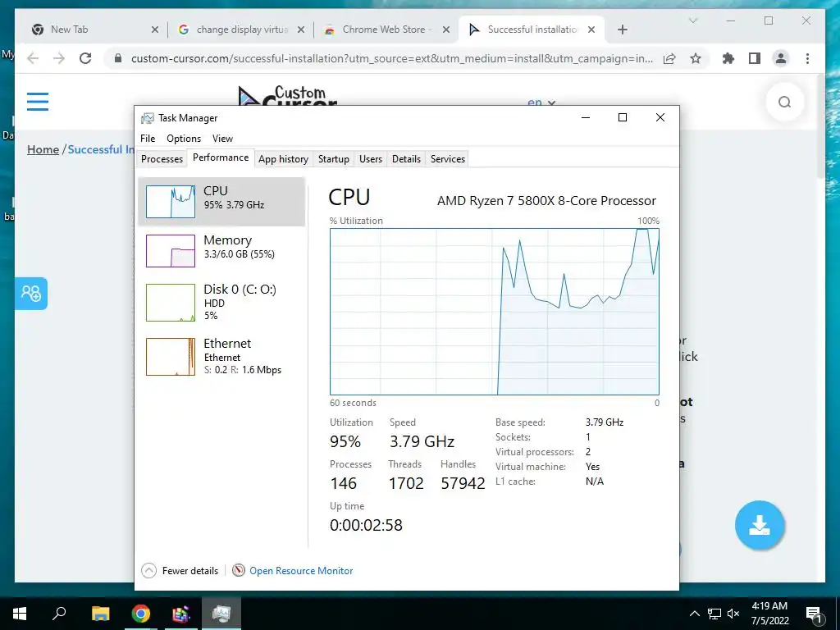The width and height of the screenshot is (840, 630).
Task: Open the Chrome extensions puzzle icon
Action: 728,58
